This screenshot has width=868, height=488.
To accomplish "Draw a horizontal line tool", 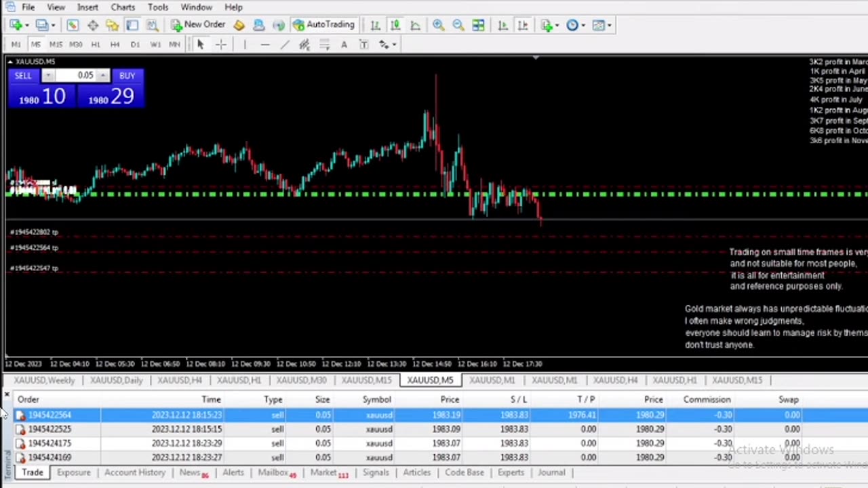I will [264, 45].
